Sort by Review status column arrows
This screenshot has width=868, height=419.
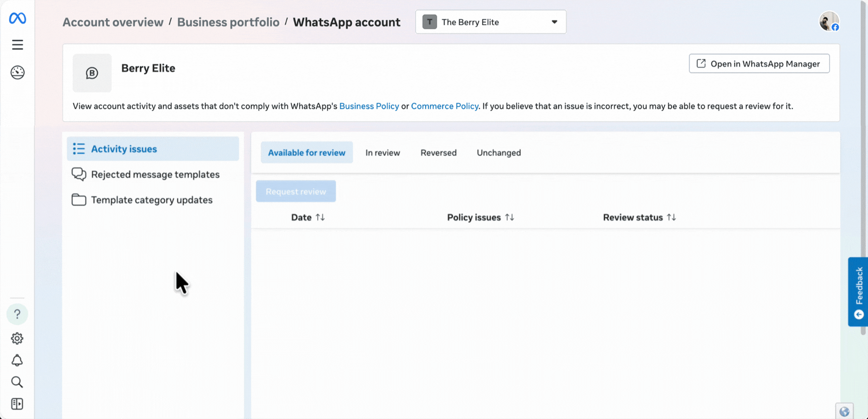[672, 217]
